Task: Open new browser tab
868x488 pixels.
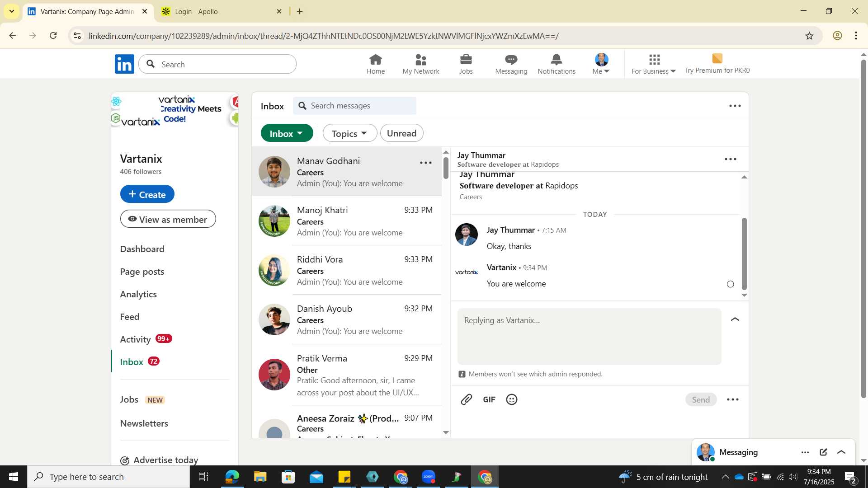Action: (x=300, y=11)
